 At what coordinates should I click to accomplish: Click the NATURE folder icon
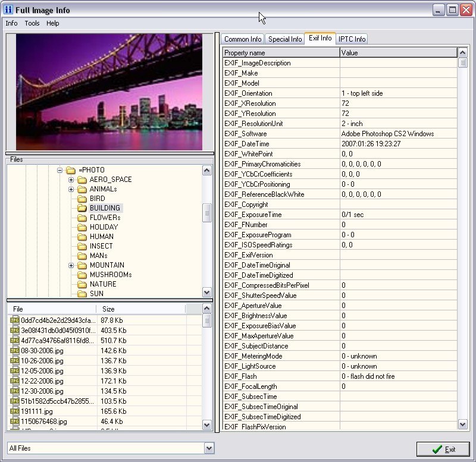[x=82, y=284]
